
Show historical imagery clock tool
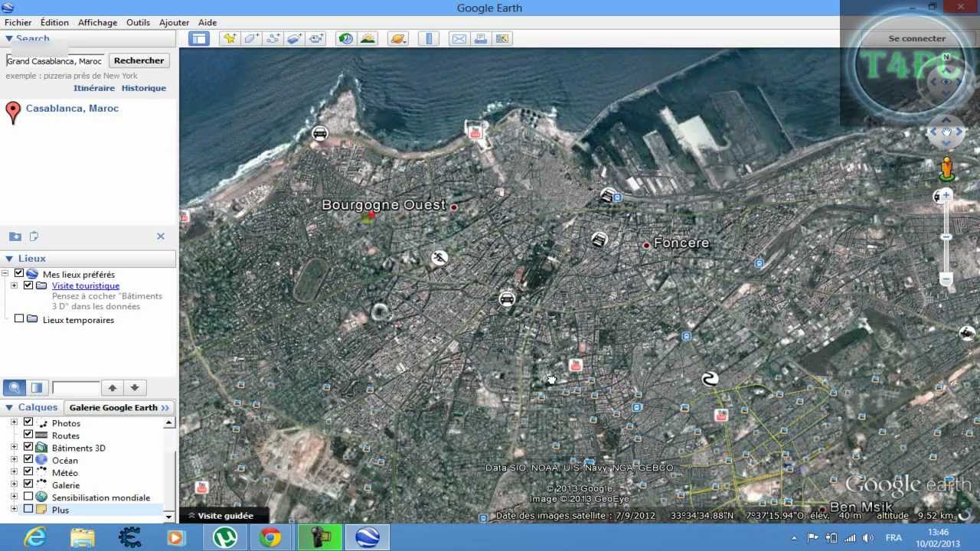coord(346,38)
